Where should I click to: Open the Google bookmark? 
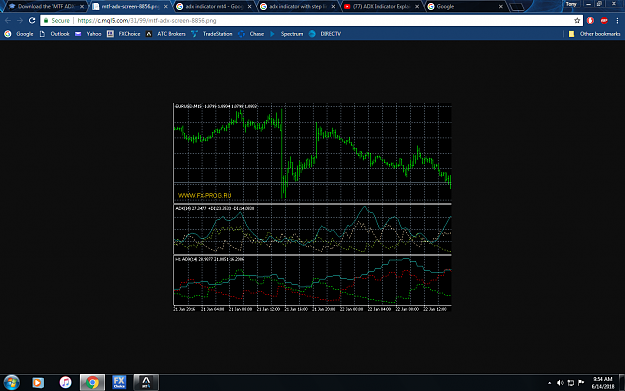[x=19, y=34]
